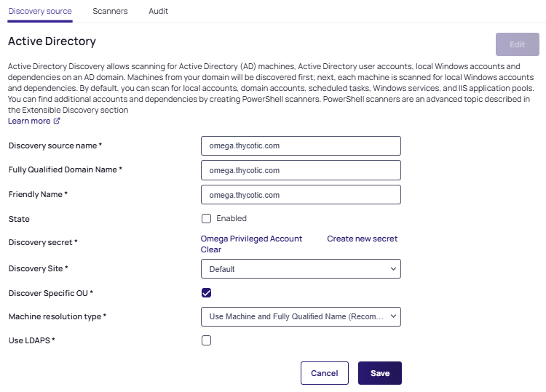Uncheck the Discover Specific OU checkbox
Image resolution: width=546 pixels, height=392 pixels.
pos(206,293)
